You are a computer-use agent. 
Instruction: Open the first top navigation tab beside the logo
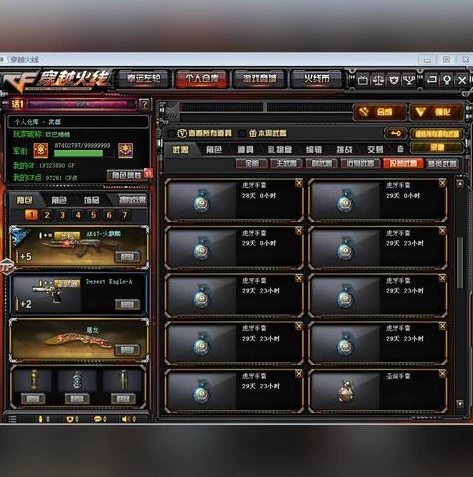point(144,79)
